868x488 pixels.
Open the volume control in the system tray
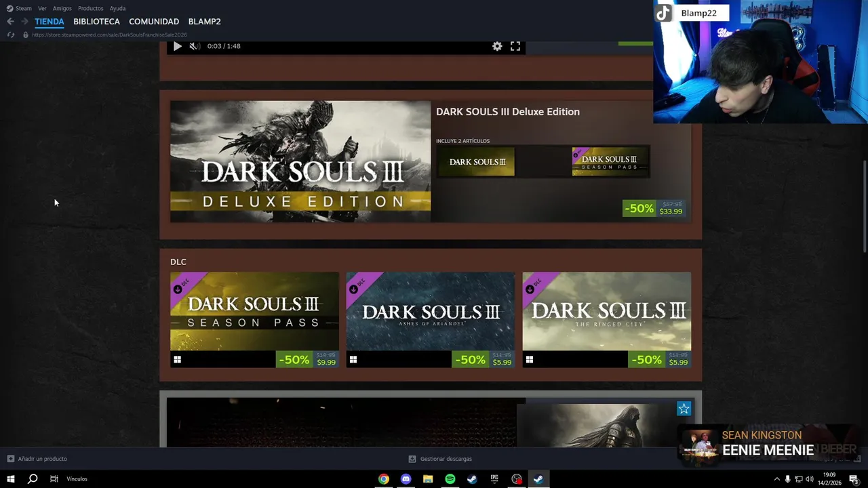pos(809,479)
